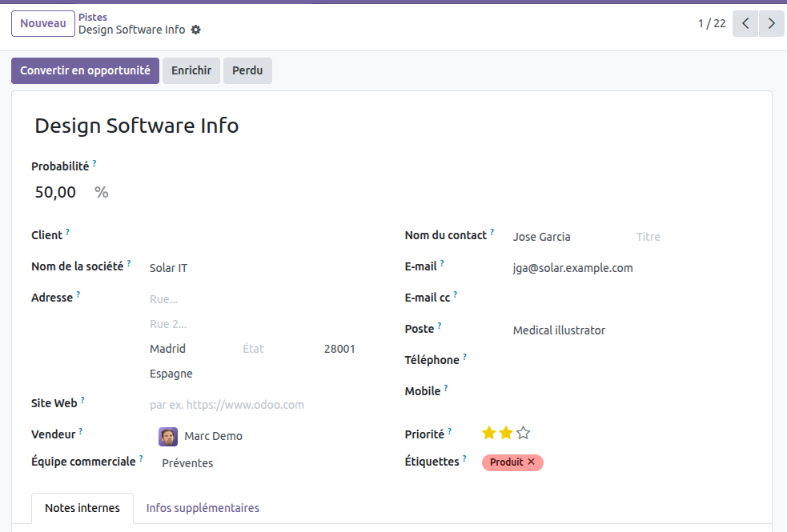
Task: Return to Pistes breadcrumb link
Action: tap(93, 17)
